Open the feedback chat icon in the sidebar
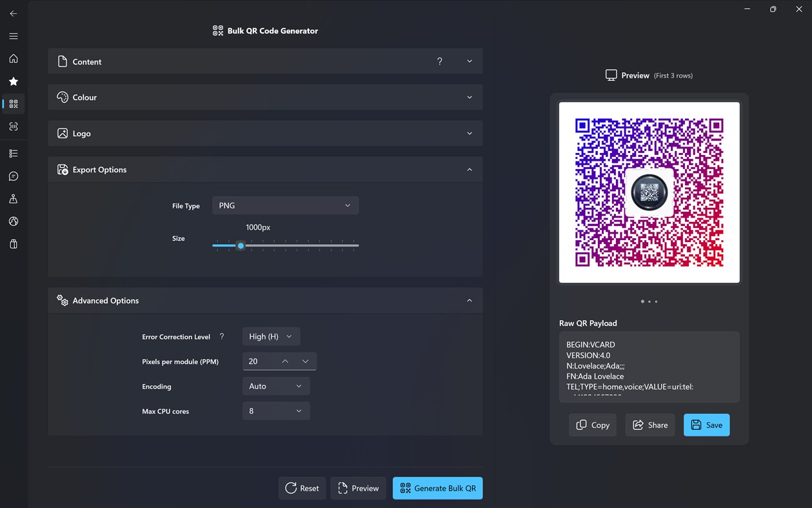Viewport: 812px width, 508px height. coord(13,176)
